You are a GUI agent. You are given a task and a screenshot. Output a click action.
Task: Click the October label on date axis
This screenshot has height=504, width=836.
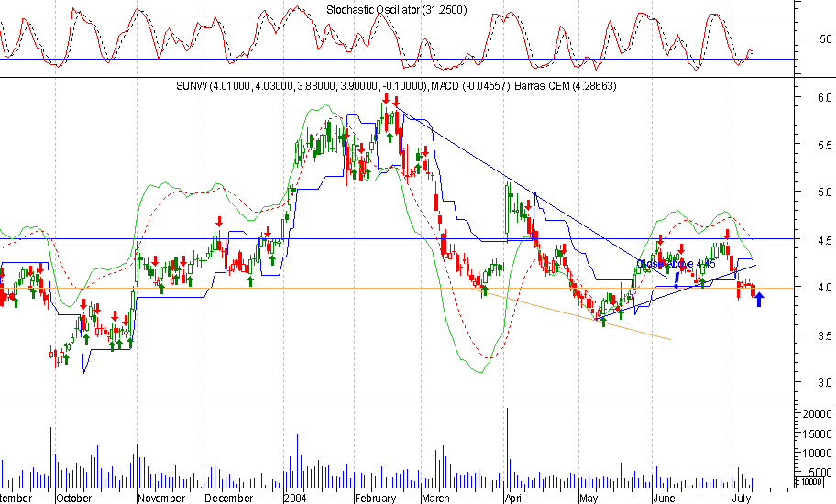(74, 499)
